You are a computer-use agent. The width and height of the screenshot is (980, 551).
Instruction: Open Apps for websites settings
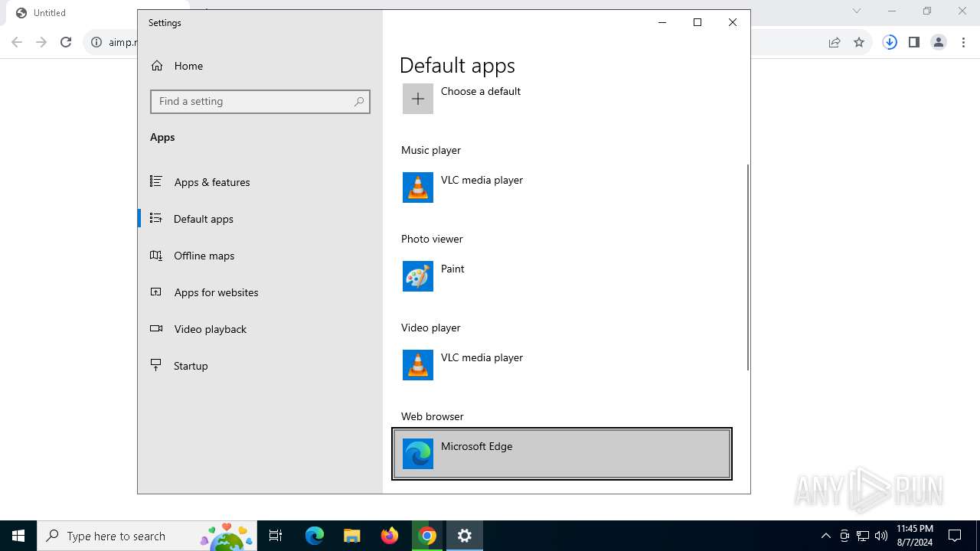click(x=260, y=292)
